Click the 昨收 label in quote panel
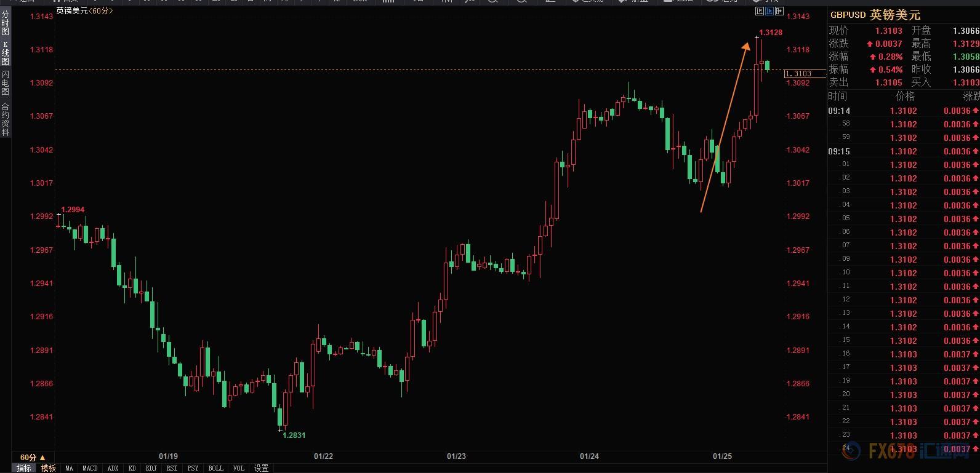This screenshot has width=980, height=473. point(921,70)
